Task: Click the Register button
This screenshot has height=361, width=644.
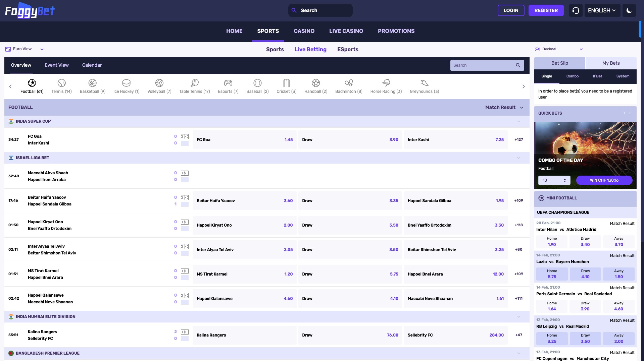Action: (546, 10)
